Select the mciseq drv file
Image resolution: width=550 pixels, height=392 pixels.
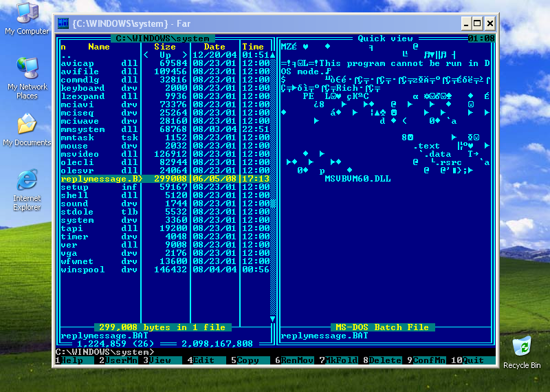point(165,113)
